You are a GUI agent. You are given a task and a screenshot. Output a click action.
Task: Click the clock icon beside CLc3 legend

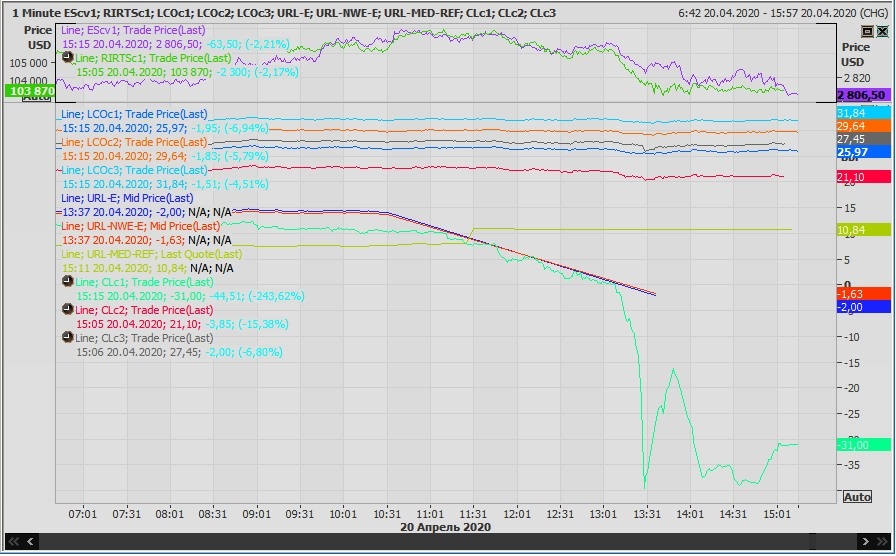click(67, 337)
